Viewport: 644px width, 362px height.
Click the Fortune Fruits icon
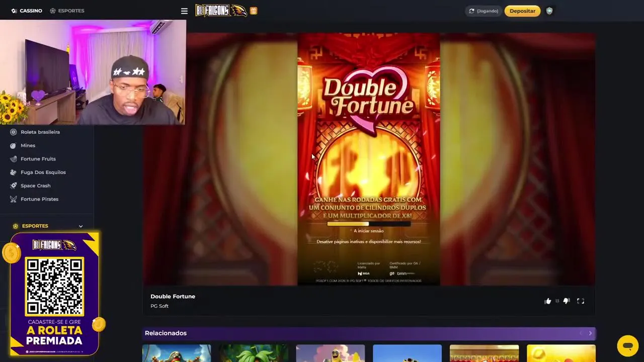click(14, 159)
